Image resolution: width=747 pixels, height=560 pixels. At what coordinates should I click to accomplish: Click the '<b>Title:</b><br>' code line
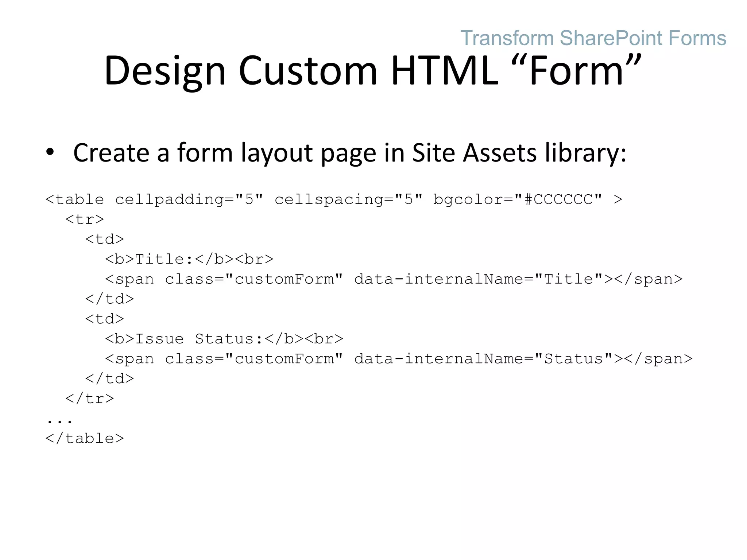[189, 259]
